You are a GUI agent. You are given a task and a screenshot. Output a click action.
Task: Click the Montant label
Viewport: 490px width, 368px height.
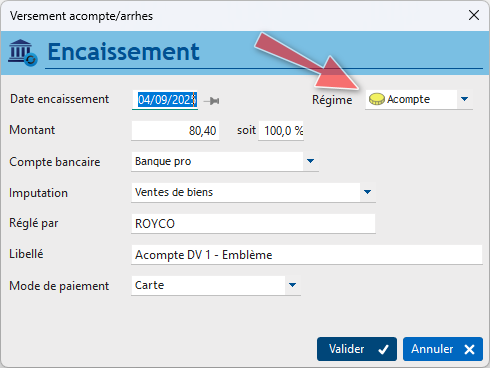(x=32, y=130)
